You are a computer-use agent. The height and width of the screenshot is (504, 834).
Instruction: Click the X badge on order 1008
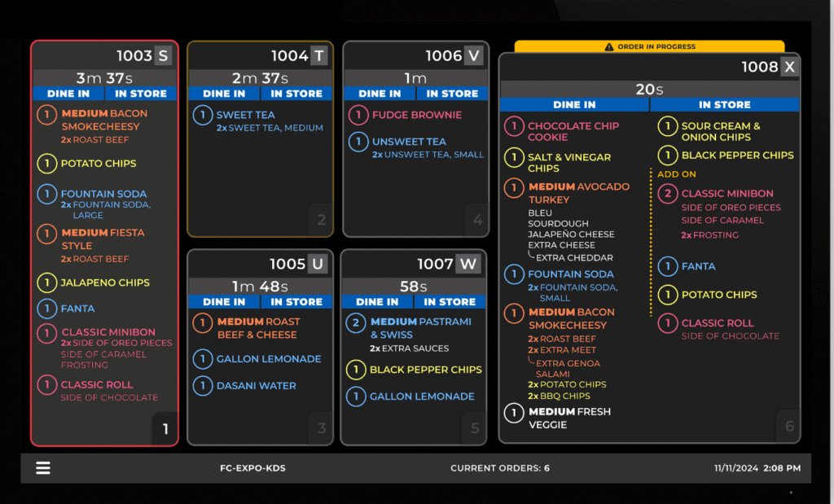pyautogui.click(x=788, y=67)
